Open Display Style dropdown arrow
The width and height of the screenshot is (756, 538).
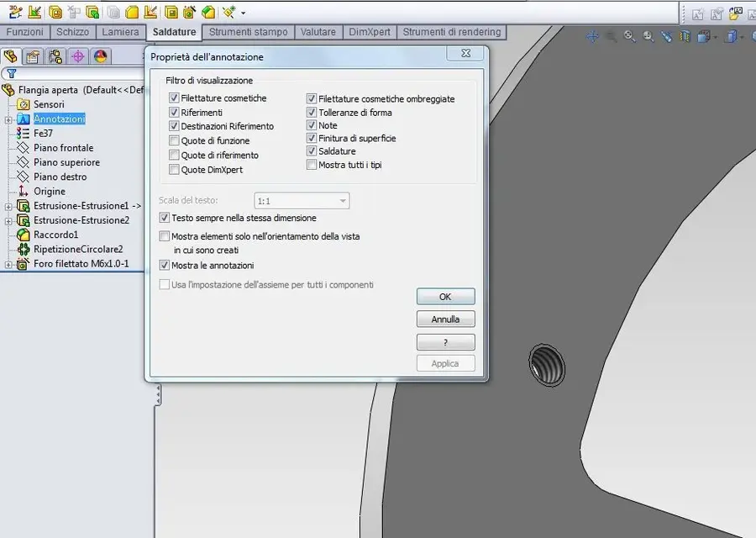click(x=742, y=37)
